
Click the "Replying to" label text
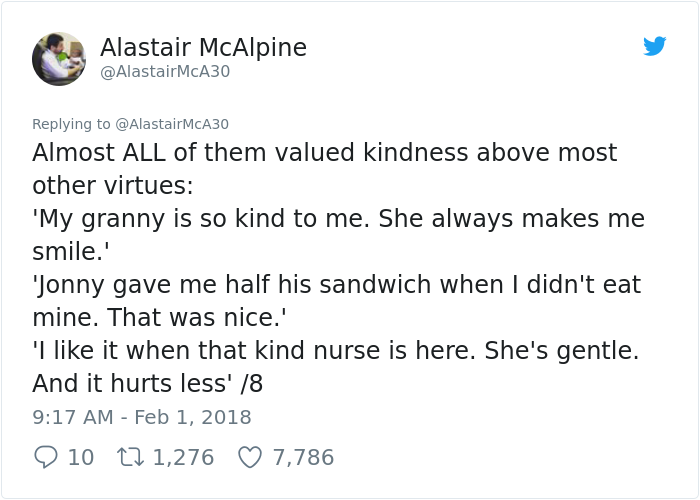71,124
